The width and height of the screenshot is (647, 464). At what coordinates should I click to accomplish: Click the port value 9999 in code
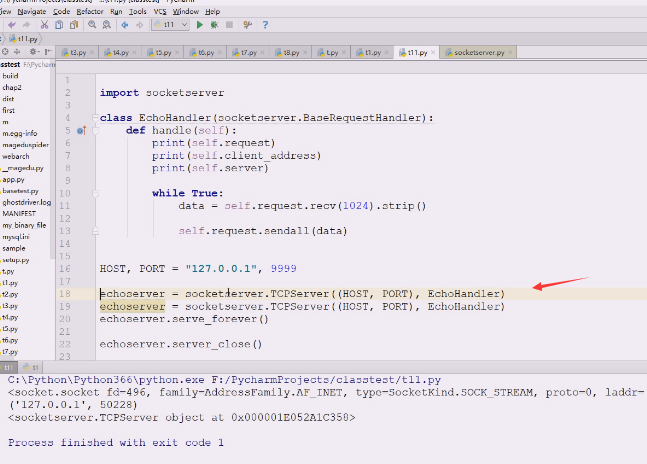coord(284,269)
